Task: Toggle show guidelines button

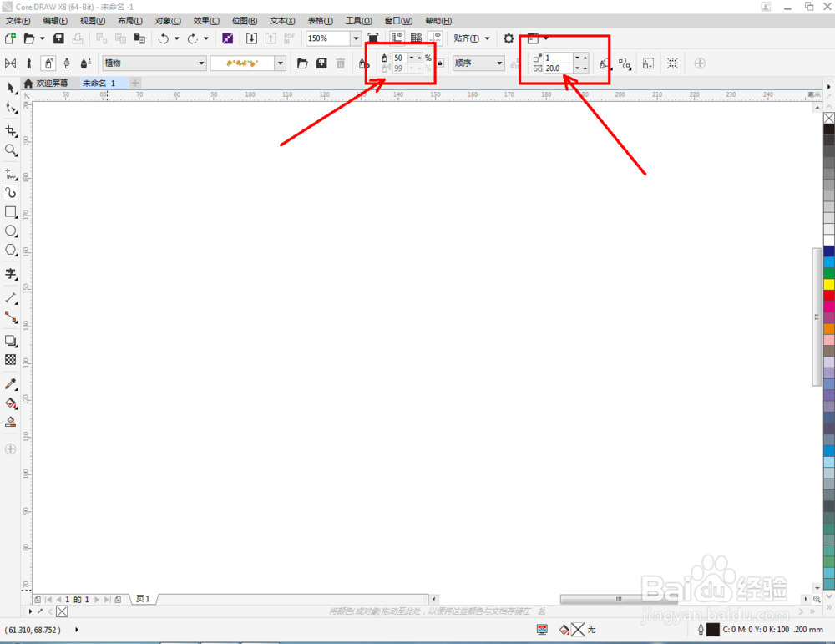Action: click(x=436, y=38)
